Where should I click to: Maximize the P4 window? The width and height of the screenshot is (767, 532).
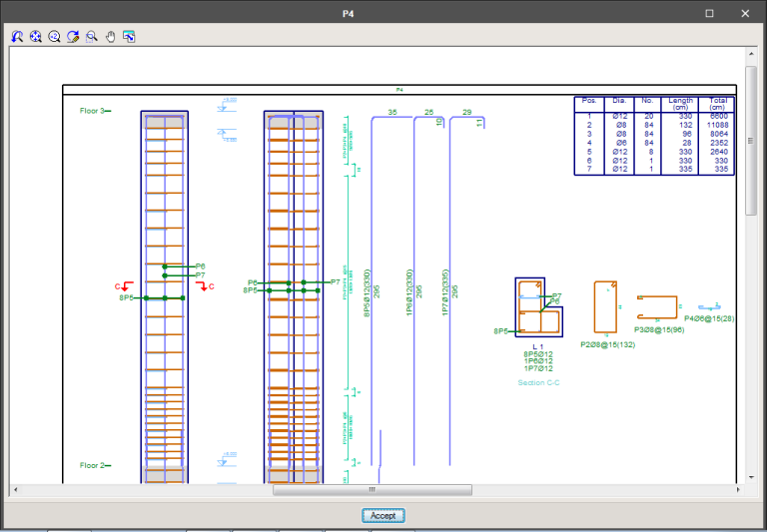(x=710, y=13)
